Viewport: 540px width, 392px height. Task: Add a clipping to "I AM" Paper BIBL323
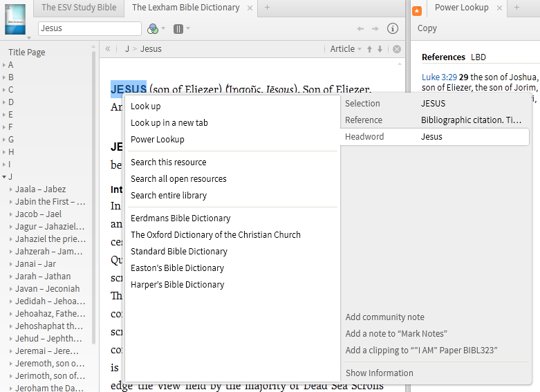(422, 350)
